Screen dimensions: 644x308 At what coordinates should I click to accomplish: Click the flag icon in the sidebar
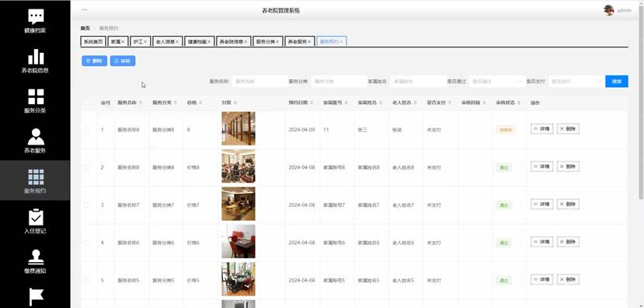[x=37, y=297]
